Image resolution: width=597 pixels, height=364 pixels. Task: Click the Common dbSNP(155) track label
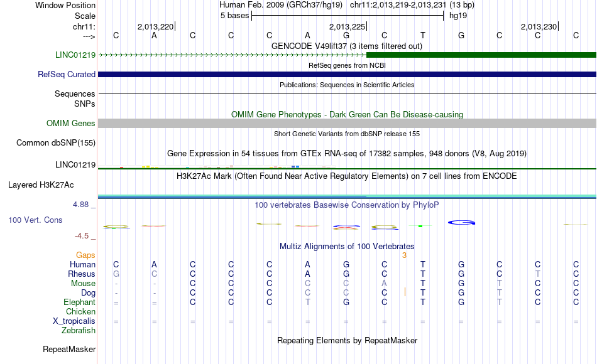pos(55,142)
